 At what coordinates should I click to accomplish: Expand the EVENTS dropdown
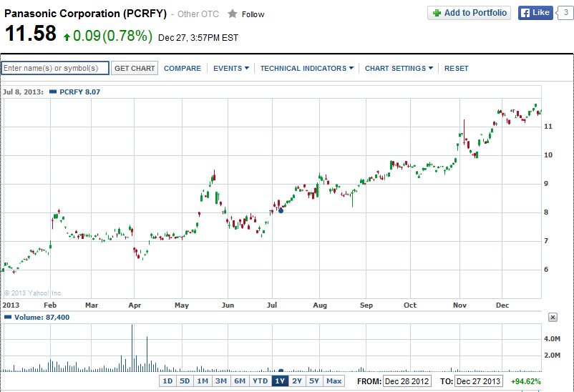pyautogui.click(x=231, y=69)
